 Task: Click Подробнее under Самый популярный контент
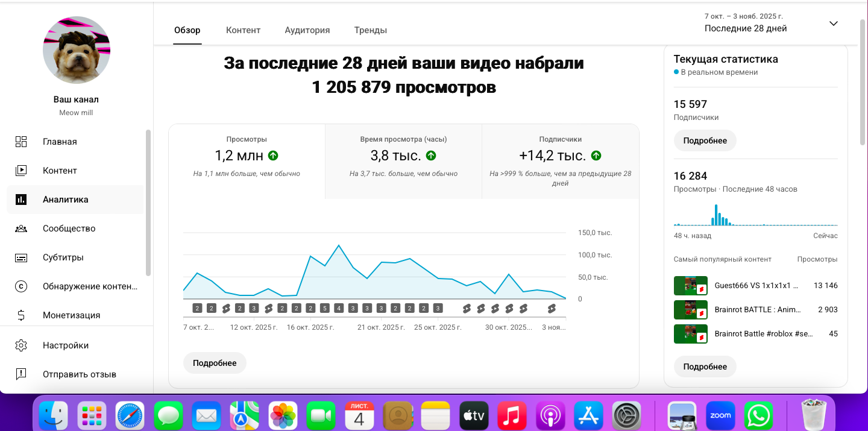(705, 366)
